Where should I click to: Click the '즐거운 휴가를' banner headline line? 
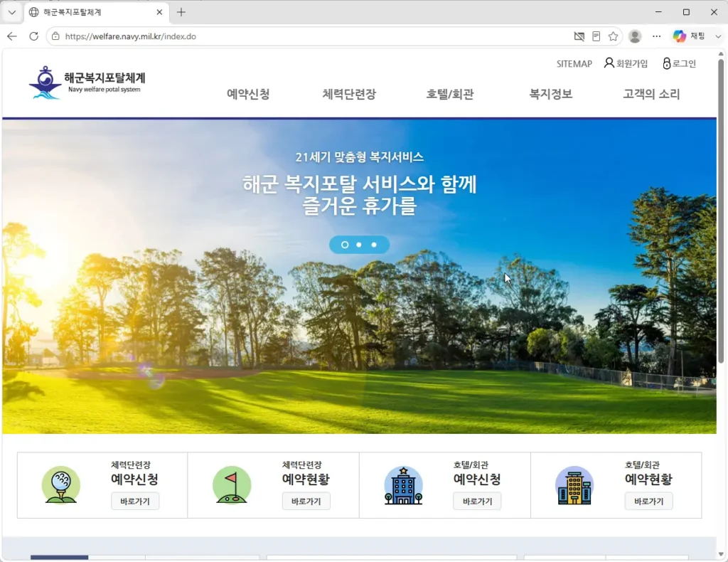[359, 206]
